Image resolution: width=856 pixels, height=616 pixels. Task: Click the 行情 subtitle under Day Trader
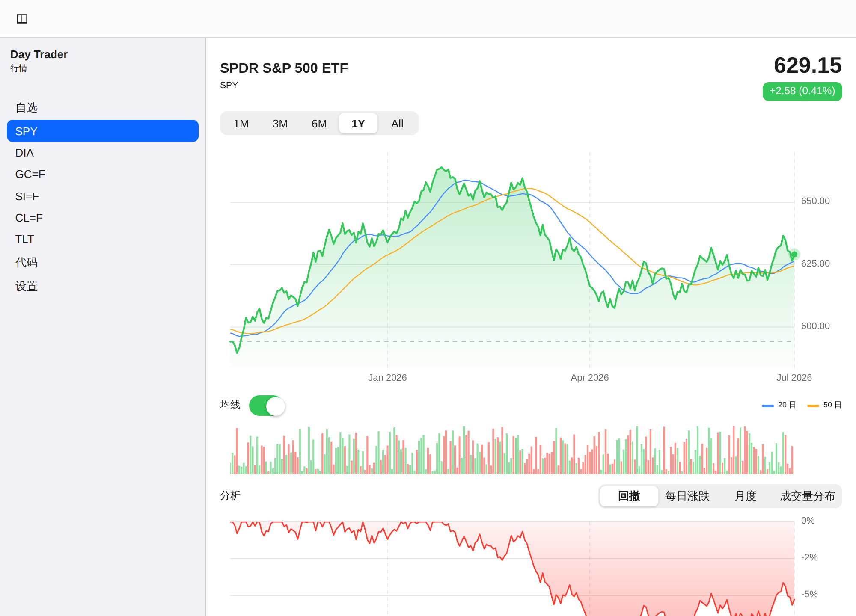(19, 68)
